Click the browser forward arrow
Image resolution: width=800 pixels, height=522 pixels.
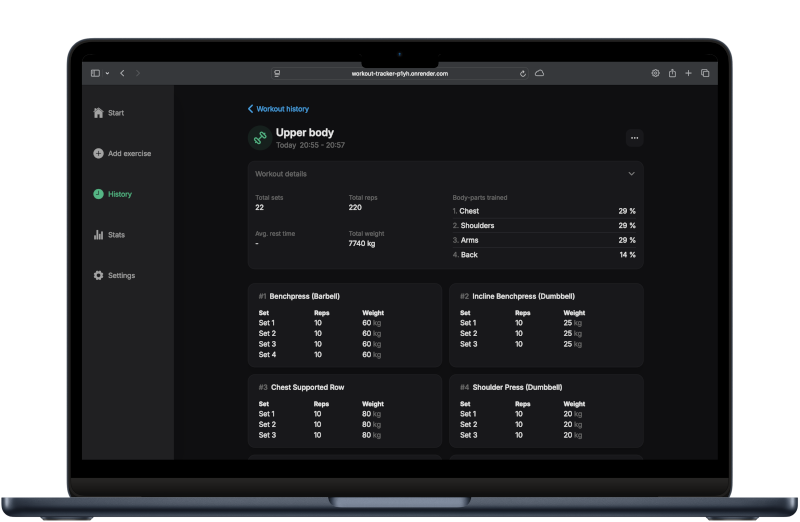click(x=138, y=73)
